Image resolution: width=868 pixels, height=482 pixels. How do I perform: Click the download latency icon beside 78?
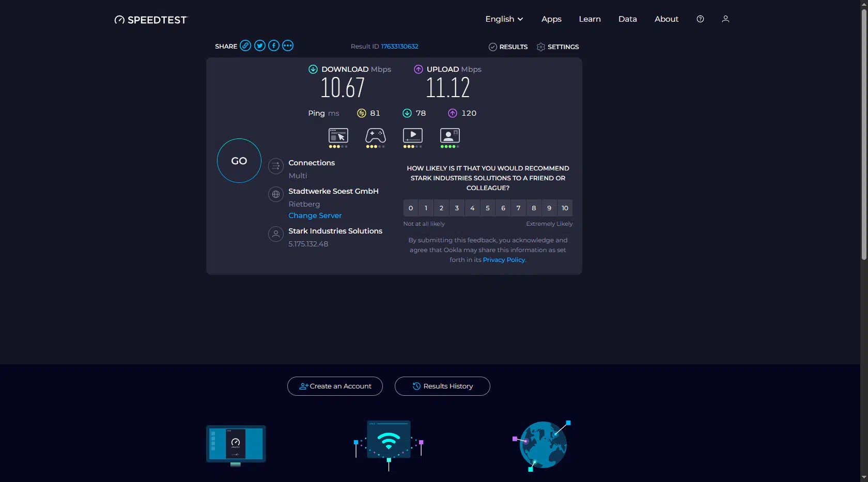(407, 113)
